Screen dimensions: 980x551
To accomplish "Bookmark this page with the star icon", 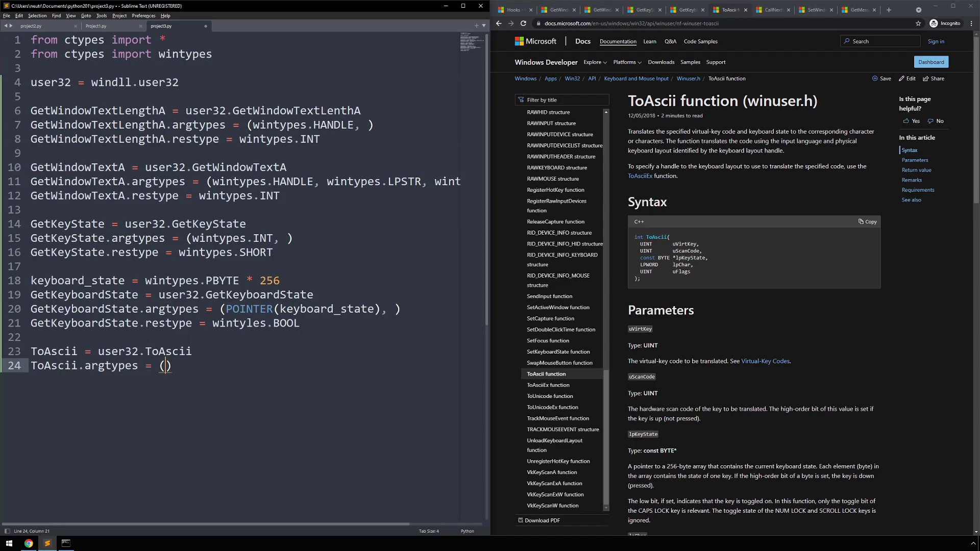I will (918, 23).
